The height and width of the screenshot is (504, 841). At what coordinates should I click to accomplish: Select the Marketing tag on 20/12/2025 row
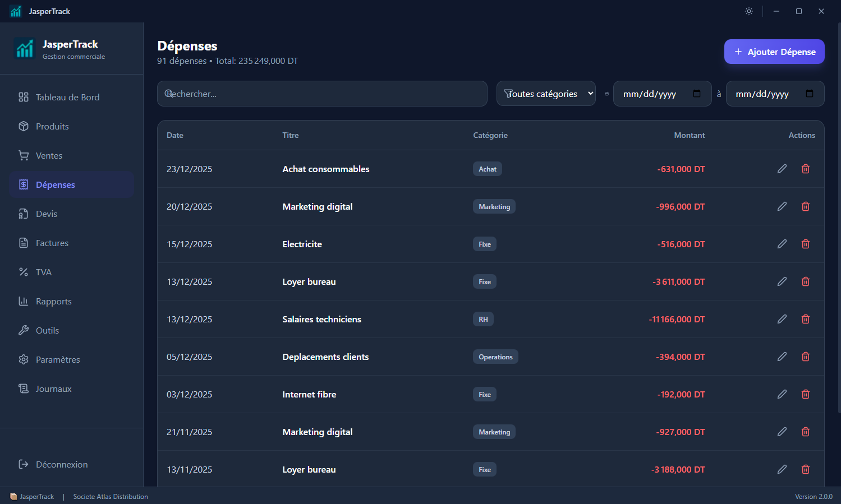[494, 206]
